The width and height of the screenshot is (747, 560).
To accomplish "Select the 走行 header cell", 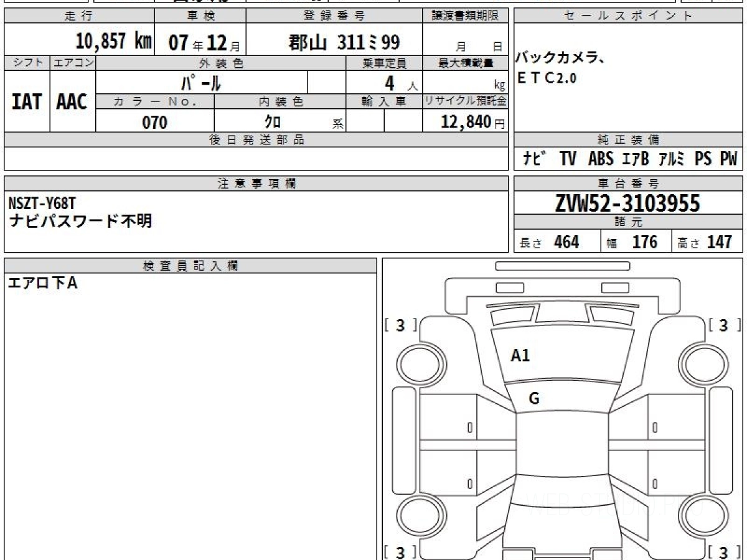I will [x=79, y=16].
